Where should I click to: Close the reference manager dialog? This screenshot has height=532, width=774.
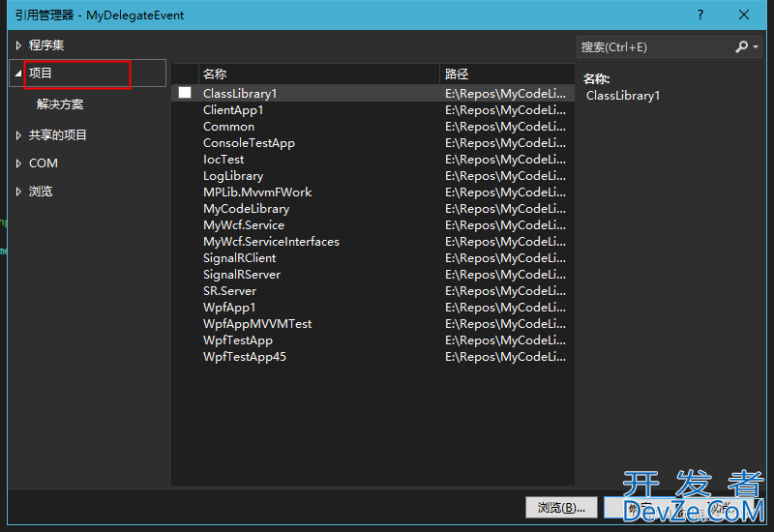click(744, 15)
